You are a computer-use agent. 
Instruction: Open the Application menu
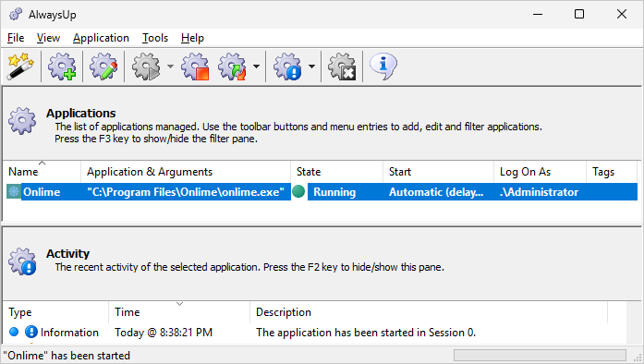(x=101, y=38)
